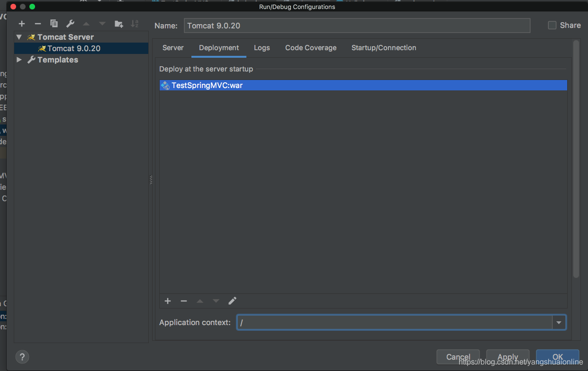Click the Templates label in tree
This screenshot has width=588, height=371.
(x=58, y=60)
